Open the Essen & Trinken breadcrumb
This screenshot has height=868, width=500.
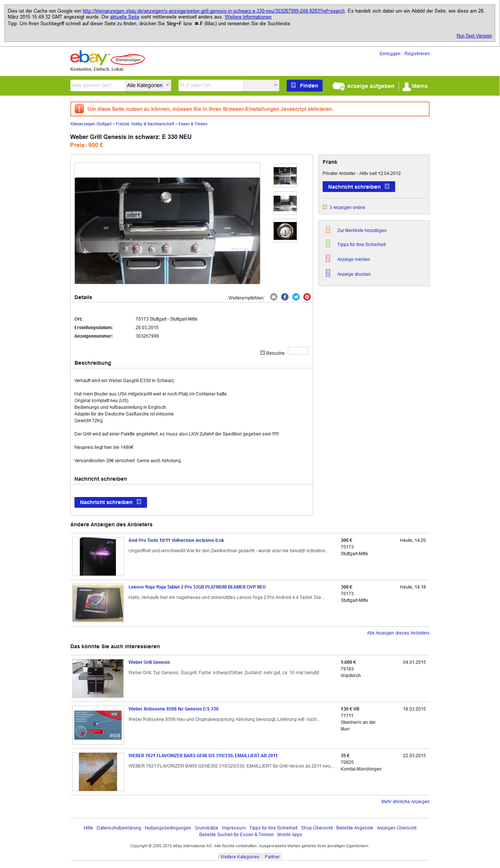(x=193, y=124)
